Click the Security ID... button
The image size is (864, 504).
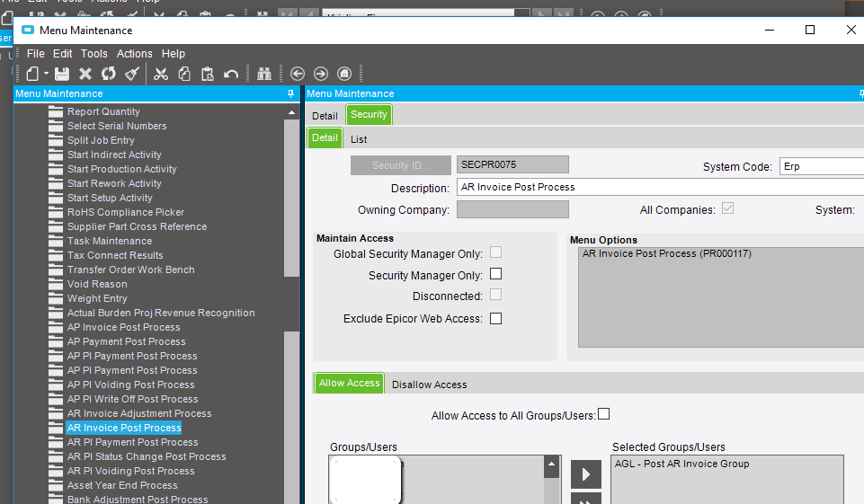[400, 165]
